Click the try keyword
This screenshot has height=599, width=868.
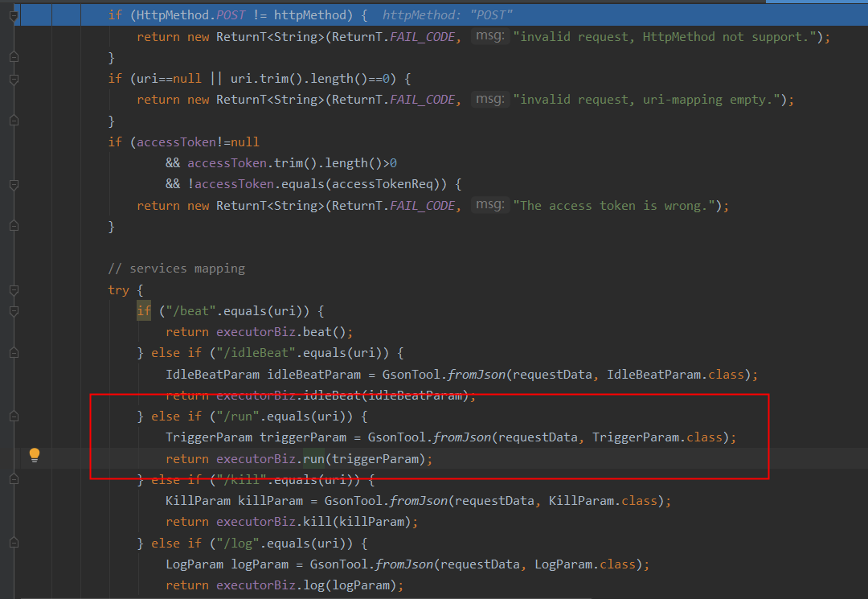pyautogui.click(x=118, y=290)
